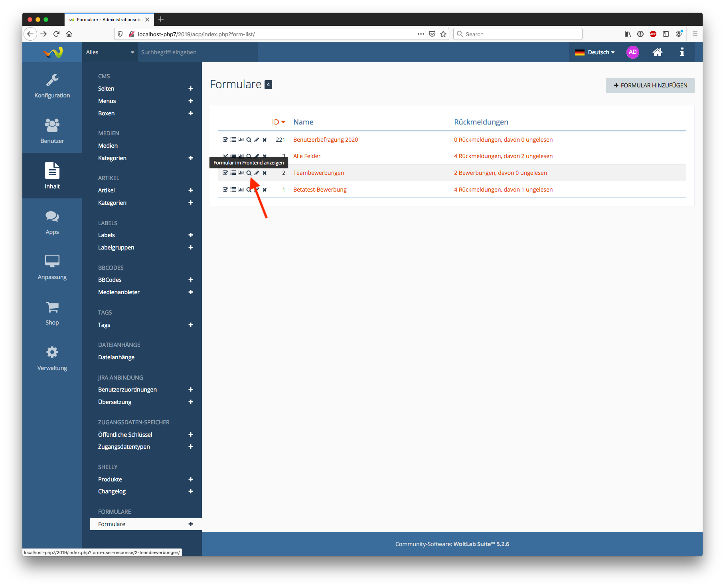
Task: Expand the Alles search scope dropdown
Action: 110,52
